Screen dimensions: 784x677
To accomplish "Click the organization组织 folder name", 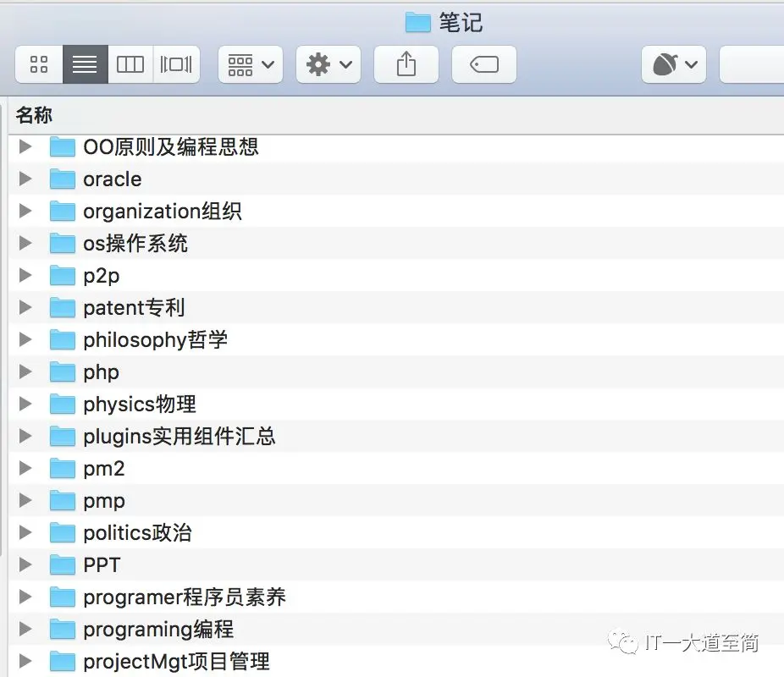I will (x=163, y=212).
